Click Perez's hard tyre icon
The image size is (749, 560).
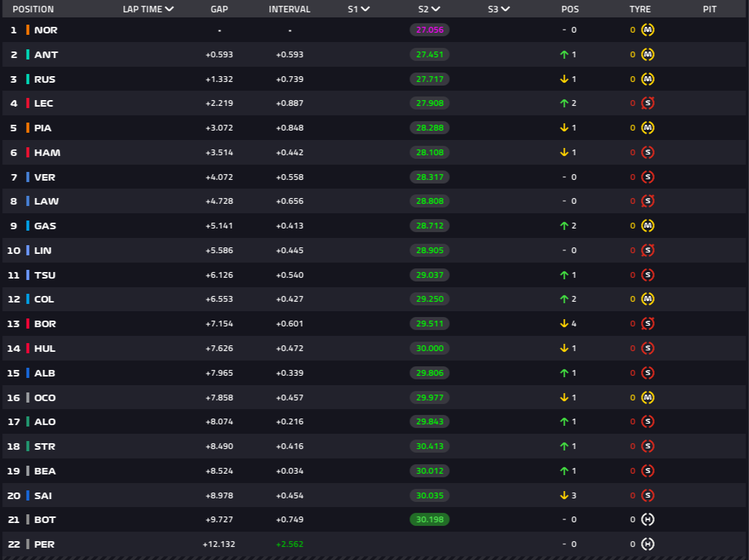[x=647, y=544]
